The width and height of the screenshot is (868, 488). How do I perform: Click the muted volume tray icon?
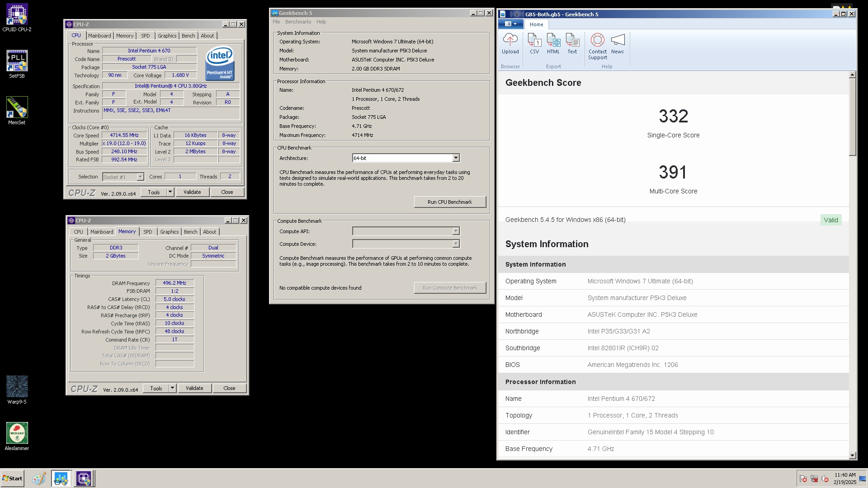pos(825,479)
